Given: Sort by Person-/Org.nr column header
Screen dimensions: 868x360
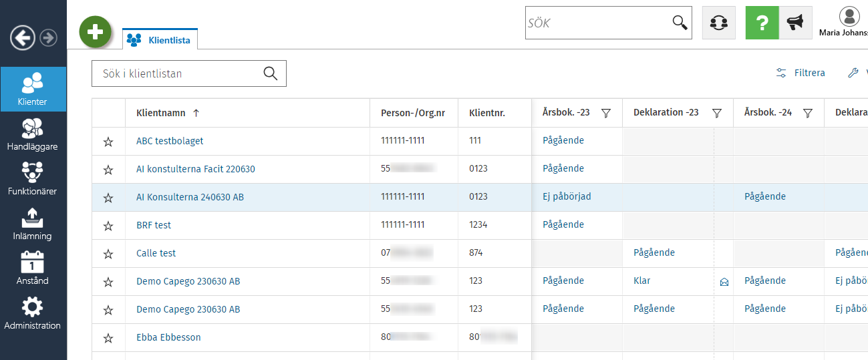Looking at the screenshot, I should [x=413, y=113].
